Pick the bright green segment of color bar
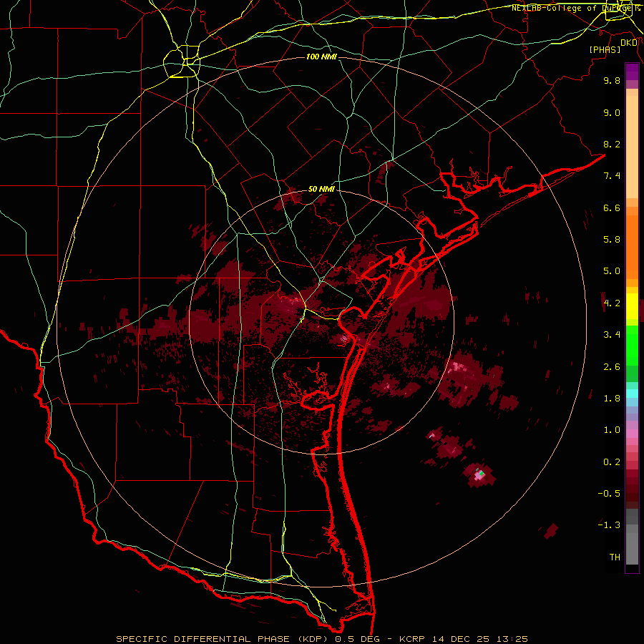The height and width of the screenshot is (644, 644). [x=632, y=345]
